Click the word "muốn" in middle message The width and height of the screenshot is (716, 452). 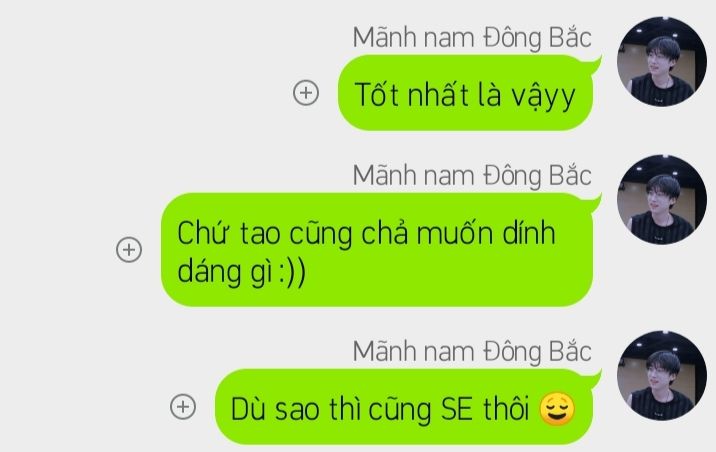pos(455,233)
